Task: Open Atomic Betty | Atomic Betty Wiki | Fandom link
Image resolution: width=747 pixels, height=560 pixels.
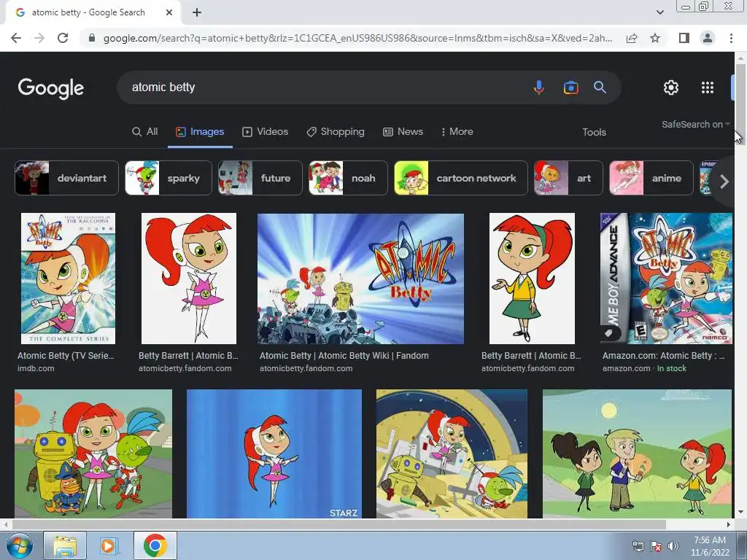Action: [x=344, y=356]
